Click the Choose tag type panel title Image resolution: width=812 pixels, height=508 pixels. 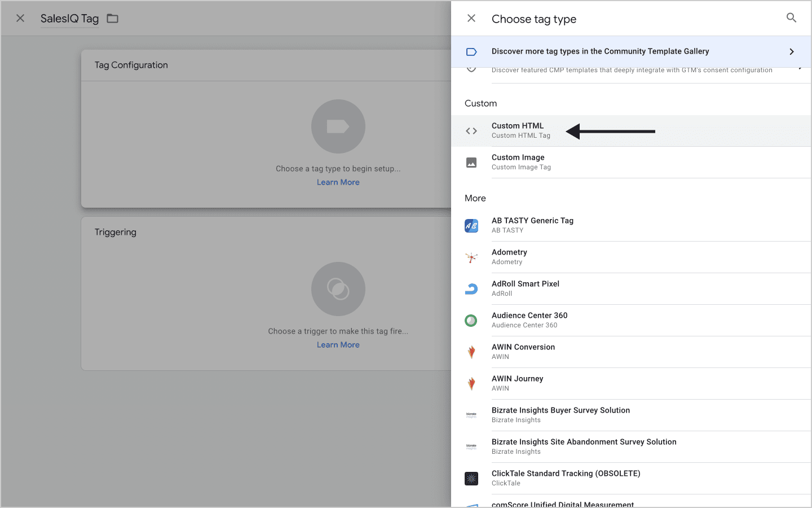[534, 19]
